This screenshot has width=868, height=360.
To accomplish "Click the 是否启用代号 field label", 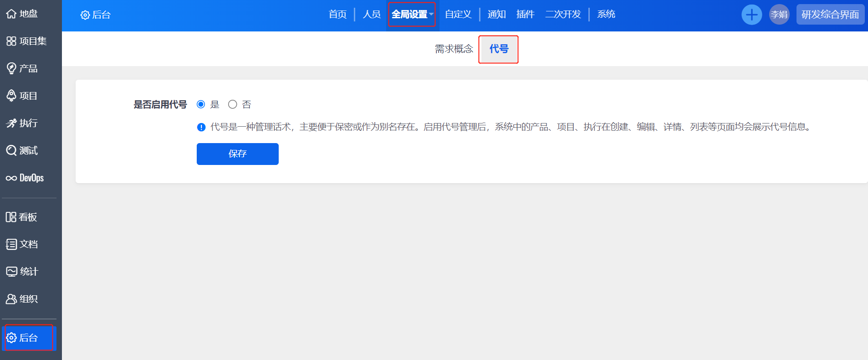I will pos(160,105).
